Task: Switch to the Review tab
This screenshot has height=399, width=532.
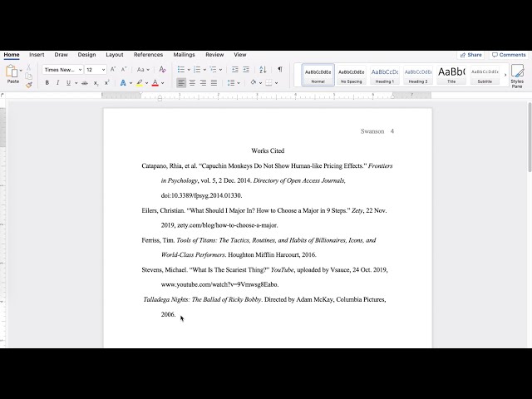Action: point(214,55)
